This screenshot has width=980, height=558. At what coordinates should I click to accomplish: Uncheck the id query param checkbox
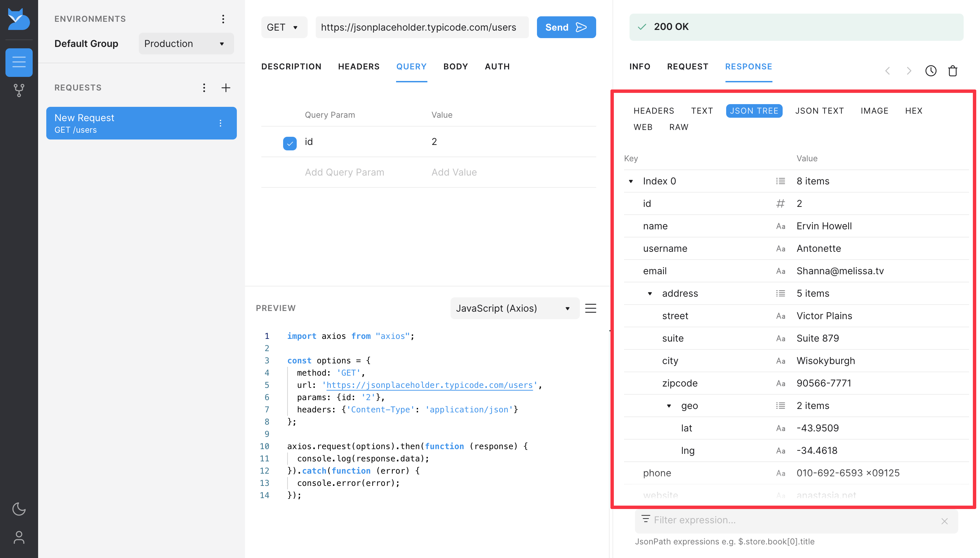click(x=289, y=143)
